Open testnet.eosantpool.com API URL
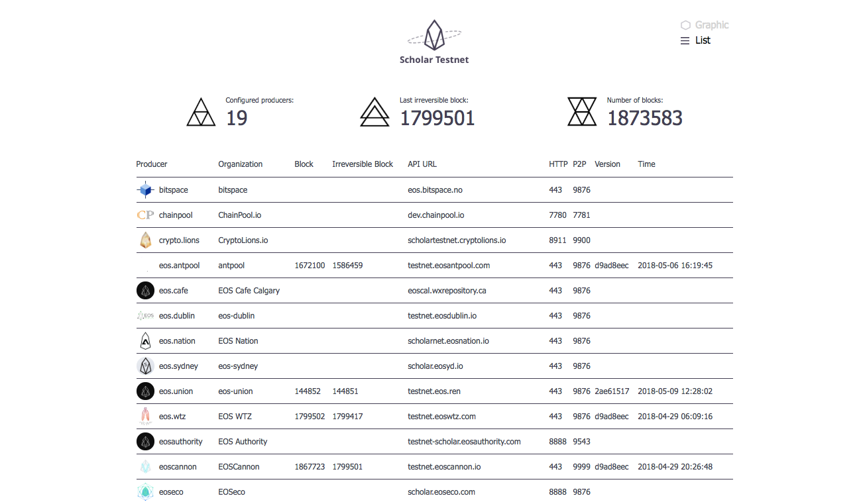The image size is (861, 504). [x=449, y=266]
